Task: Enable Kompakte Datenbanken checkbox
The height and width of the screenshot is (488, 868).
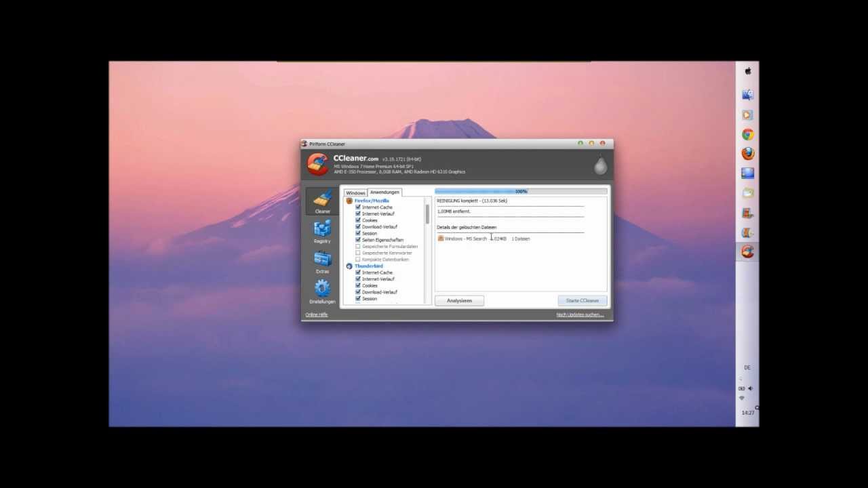Action: coord(358,260)
